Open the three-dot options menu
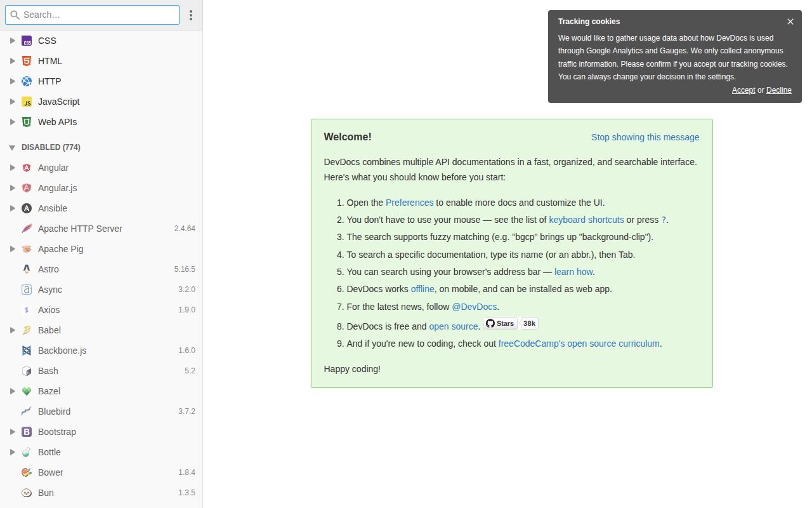This screenshot has width=812, height=508. [191, 15]
